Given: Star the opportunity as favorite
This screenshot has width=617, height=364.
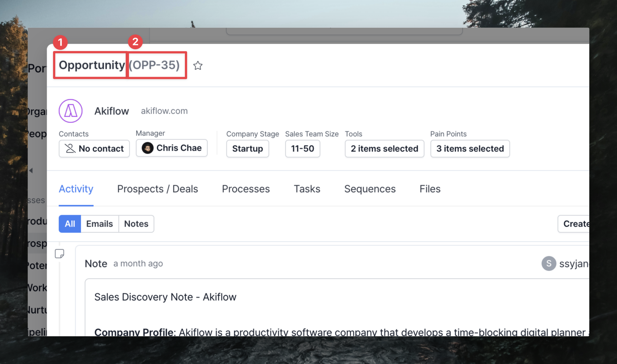Looking at the screenshot, I should click(198, 66).
